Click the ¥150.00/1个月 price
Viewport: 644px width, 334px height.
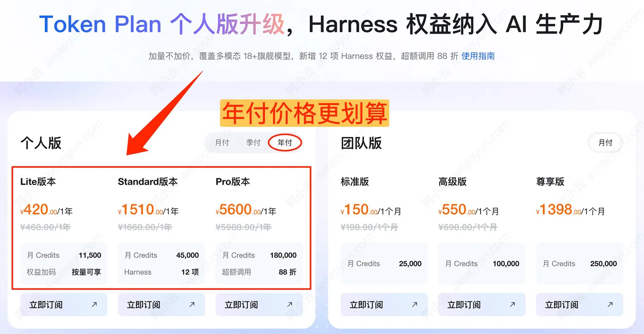pyautogui.click(x=371, y=210)
